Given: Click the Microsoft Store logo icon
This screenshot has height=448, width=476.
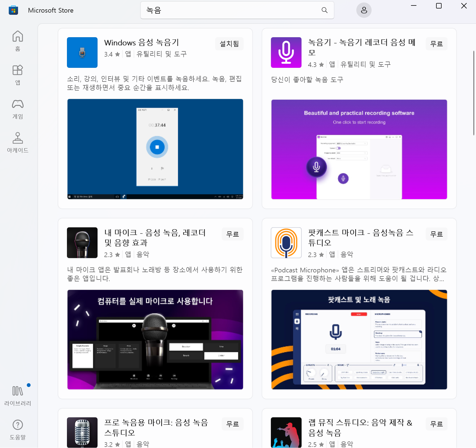Looking at the screenshot, I should click(13, 10).
